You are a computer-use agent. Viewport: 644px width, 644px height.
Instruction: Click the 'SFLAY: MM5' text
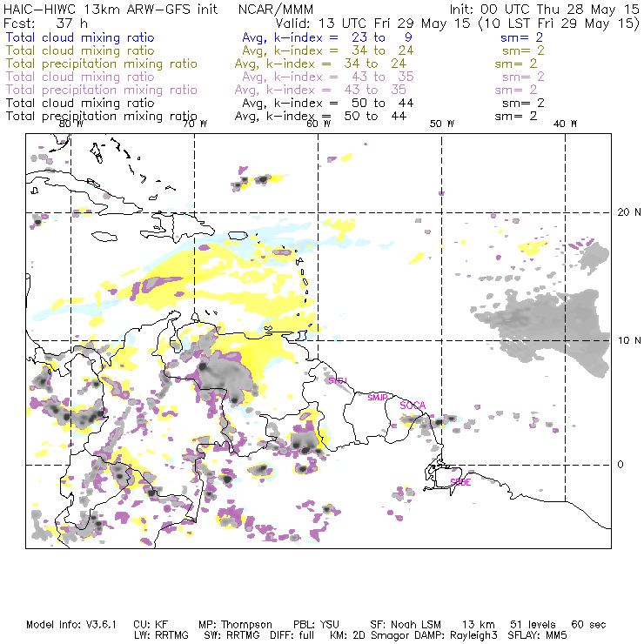click(537, 635)
